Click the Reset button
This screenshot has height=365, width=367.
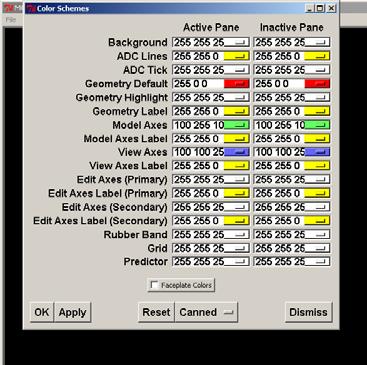coord(156,312)
